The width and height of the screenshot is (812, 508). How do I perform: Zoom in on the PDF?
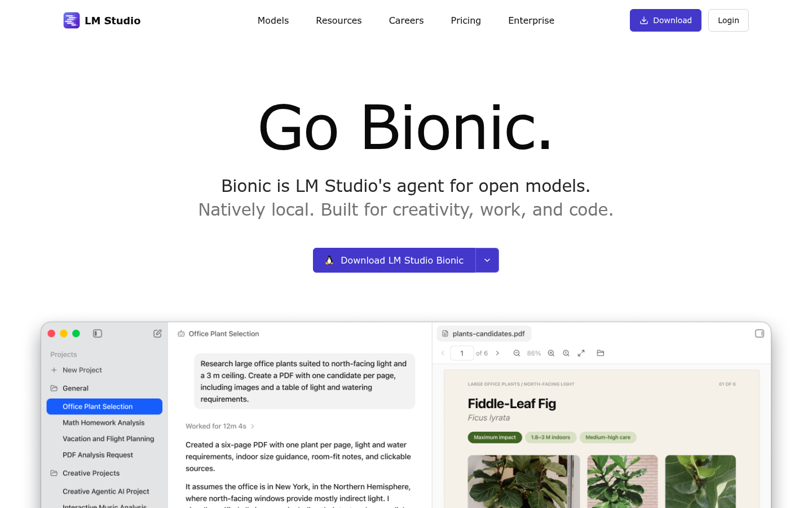pos(551,353)
